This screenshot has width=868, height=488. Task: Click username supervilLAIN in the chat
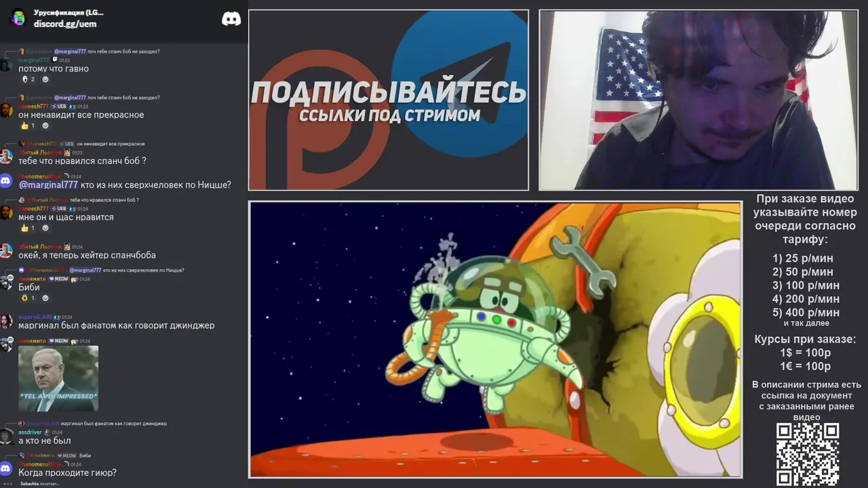pyautogui.click(x=35, y=317)
